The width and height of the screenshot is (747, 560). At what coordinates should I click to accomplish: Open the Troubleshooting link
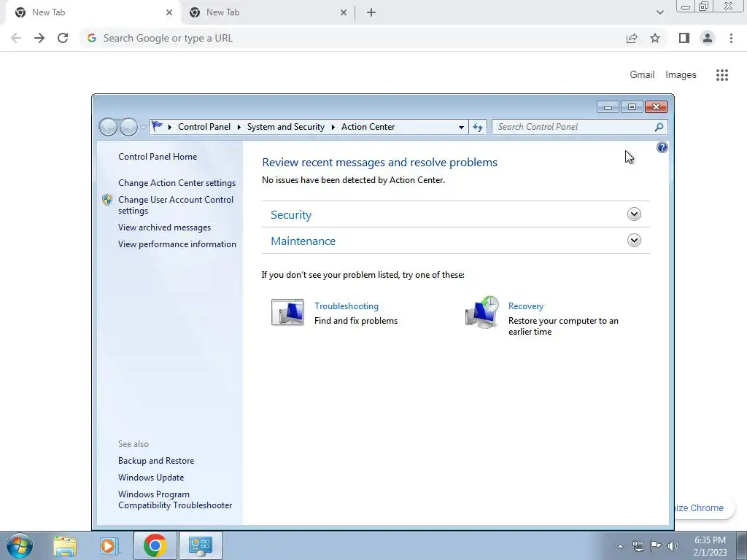tap(347, 306)
